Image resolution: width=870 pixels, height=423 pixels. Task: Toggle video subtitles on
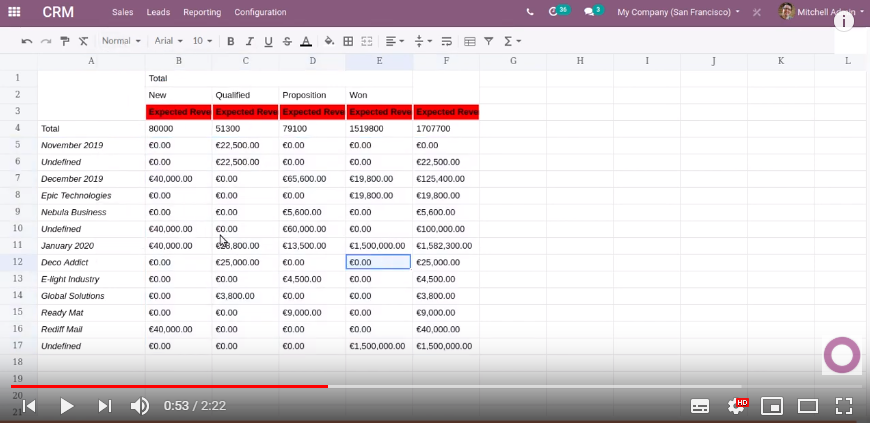[700, 405]
